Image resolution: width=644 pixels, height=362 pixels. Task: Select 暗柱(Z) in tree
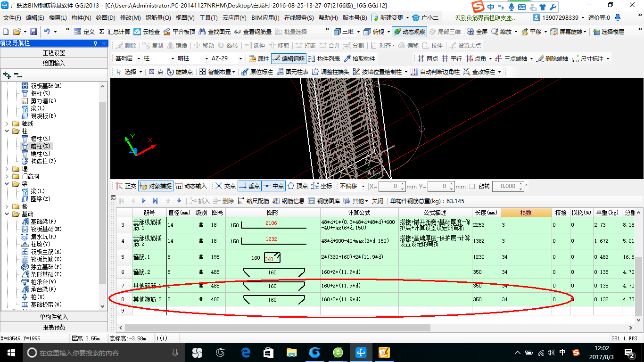tap(40, 146)
